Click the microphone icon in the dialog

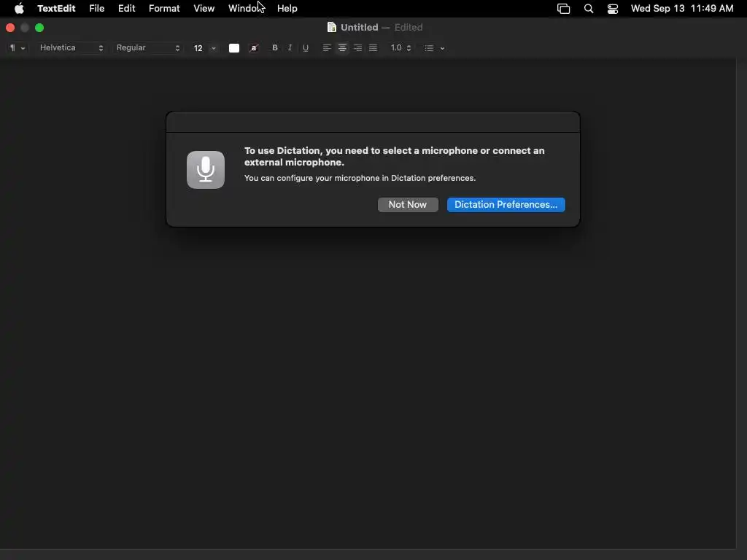tap(206, 170)
